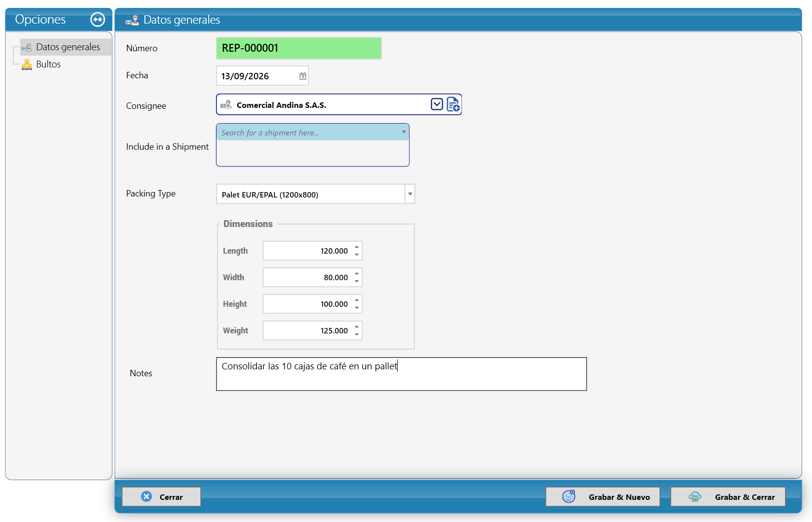Increase the Length value with up arrow
Viewport: 812px width, 522px height.
357,247
